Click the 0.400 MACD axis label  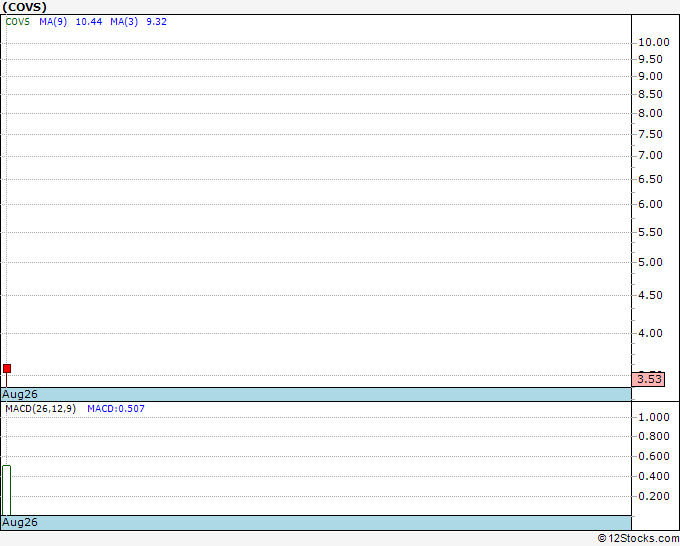(x=654, y=476)
